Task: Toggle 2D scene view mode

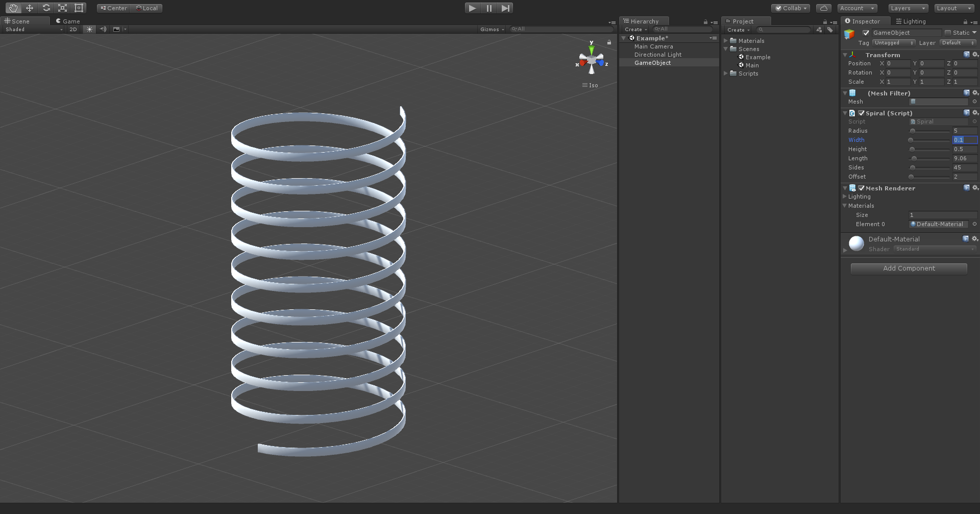Action: click(73, 29)
